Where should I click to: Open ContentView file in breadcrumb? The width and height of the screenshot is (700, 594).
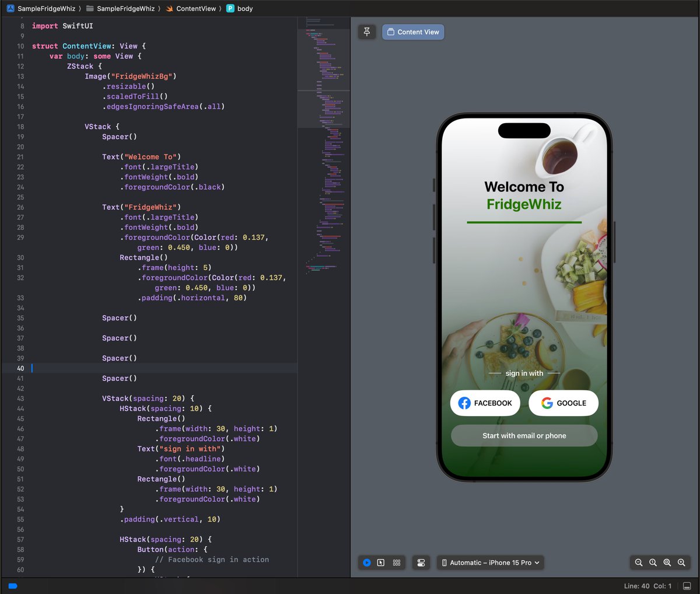point(196,9)
